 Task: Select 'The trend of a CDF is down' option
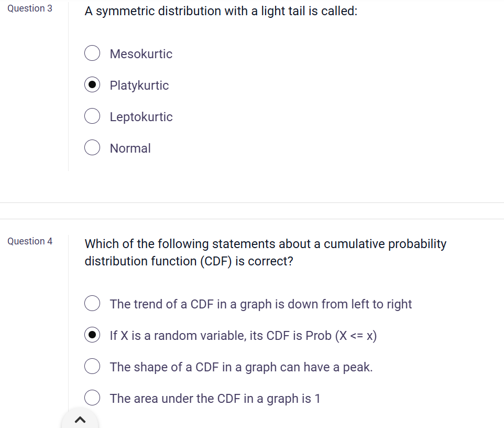(92, 303)
